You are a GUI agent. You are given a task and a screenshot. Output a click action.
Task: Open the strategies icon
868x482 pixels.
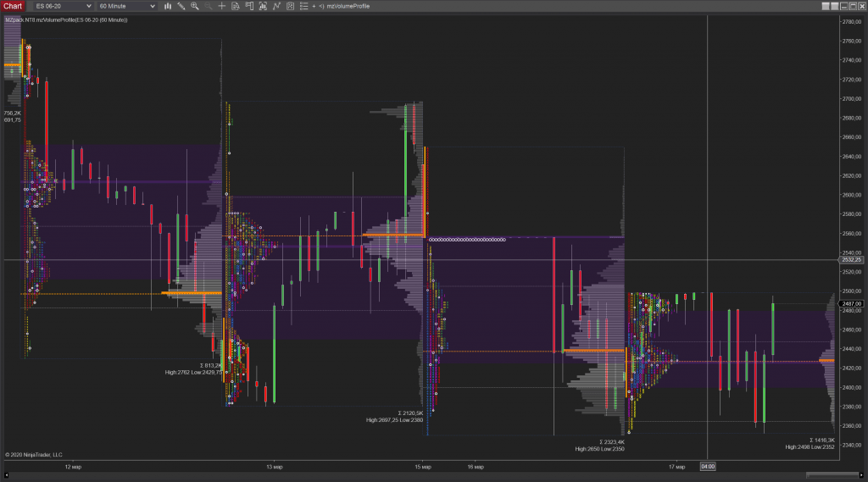coord(290,6)
